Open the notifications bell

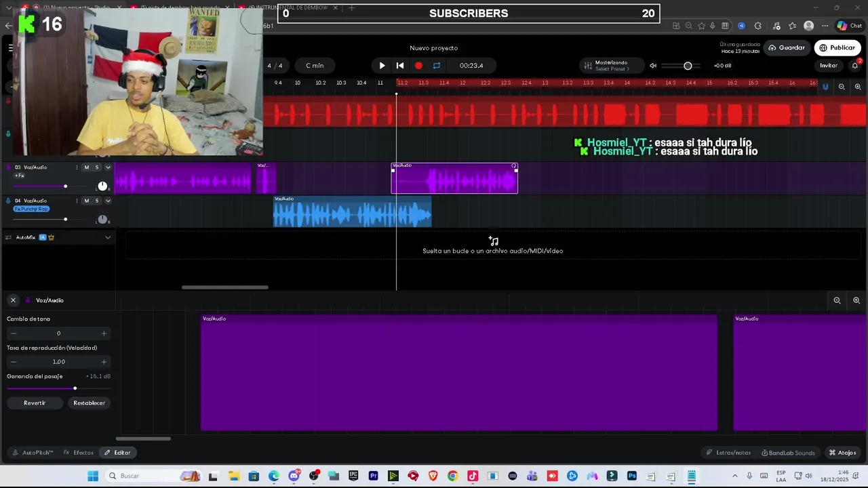855,66
